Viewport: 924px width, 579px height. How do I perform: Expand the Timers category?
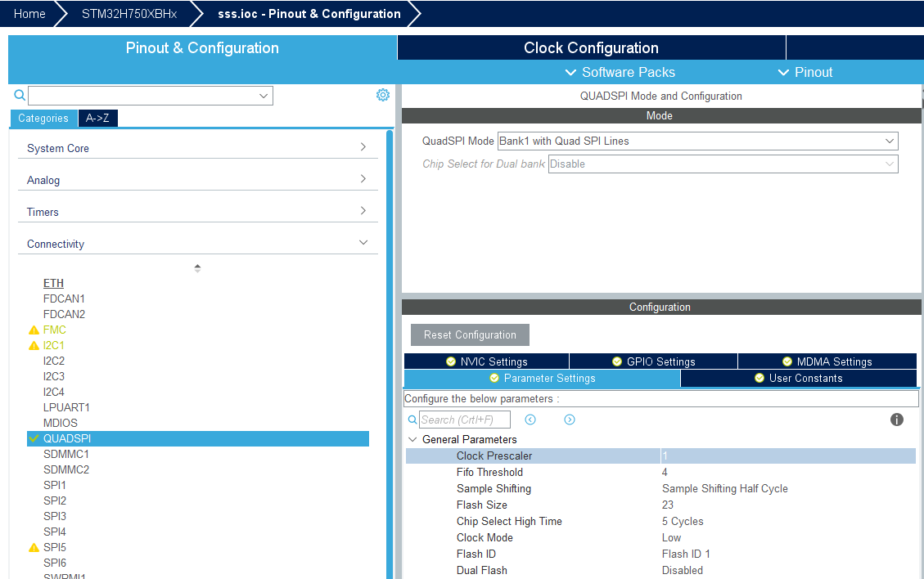[363, 210]
